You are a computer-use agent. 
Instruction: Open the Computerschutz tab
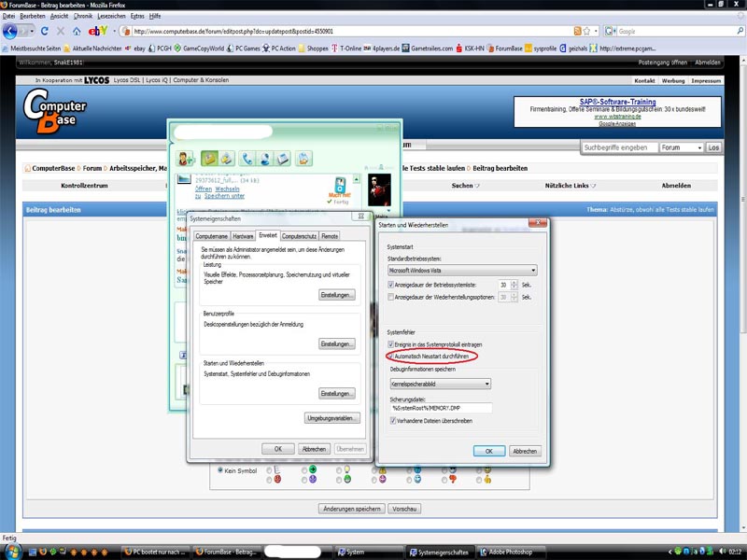[x=299, y=236]
